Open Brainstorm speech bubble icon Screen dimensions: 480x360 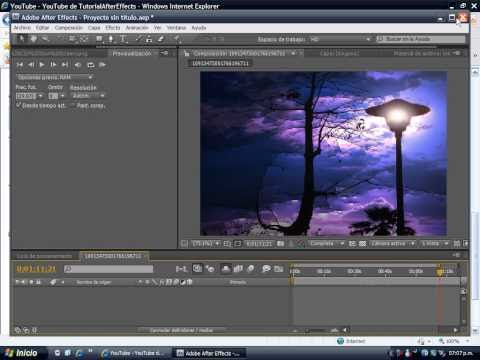(x=266, y=269)
